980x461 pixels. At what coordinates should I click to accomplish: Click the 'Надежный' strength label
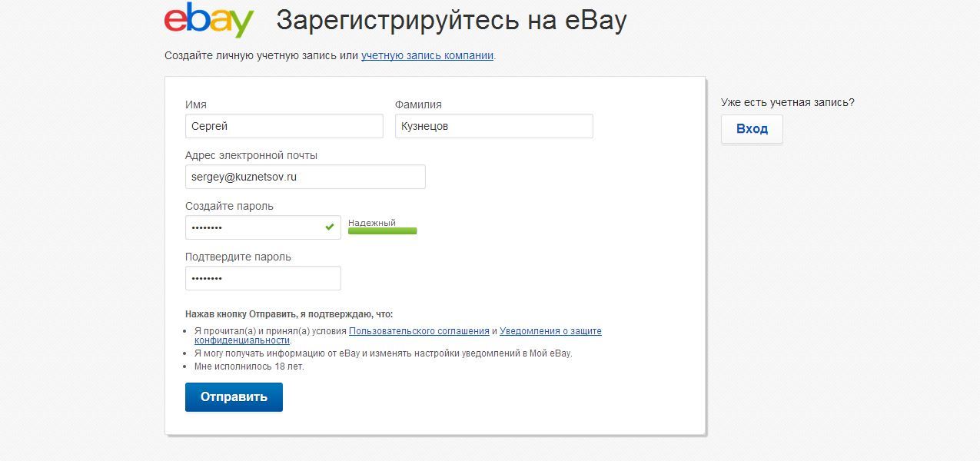click(x=372, y=223)
